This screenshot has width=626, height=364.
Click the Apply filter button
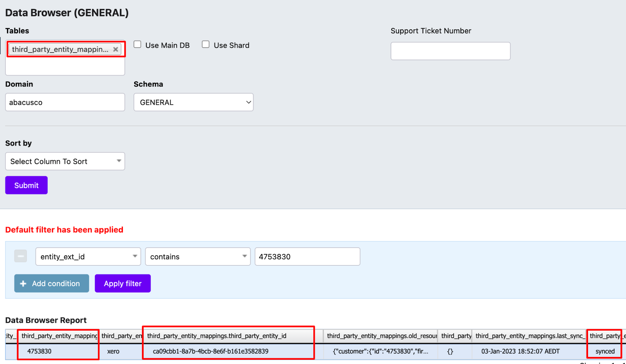coord(122,283)
